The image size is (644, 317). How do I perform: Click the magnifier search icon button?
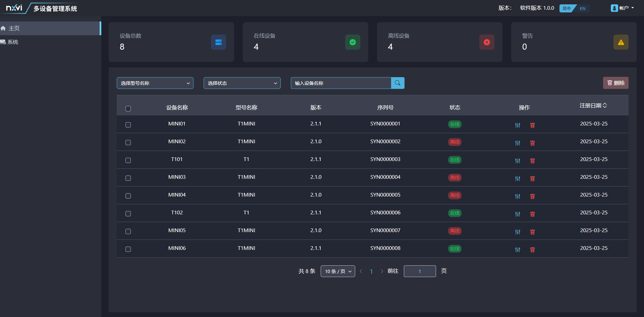click(x=397, y=83)
